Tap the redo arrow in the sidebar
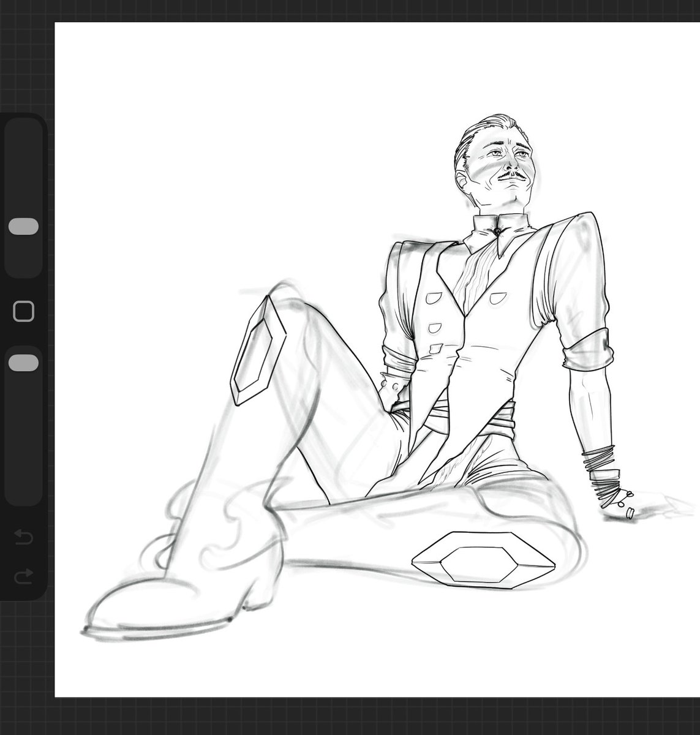Screen dimensions: 700x735 tap(23, 576)
